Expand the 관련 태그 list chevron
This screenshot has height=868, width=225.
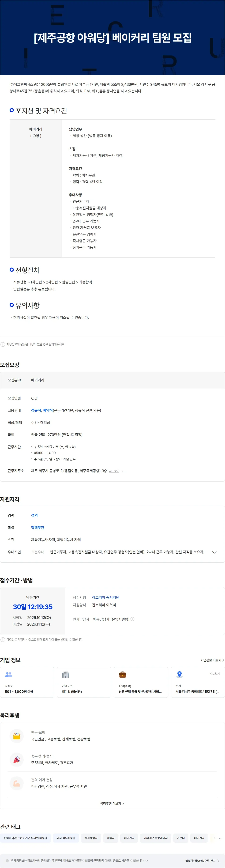coord(220,838)
